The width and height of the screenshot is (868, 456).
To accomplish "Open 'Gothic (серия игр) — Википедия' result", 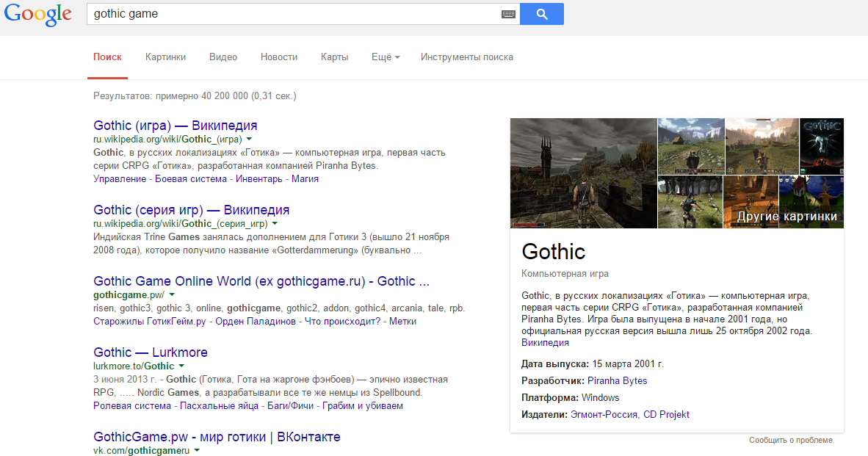I will pos(191,210).
